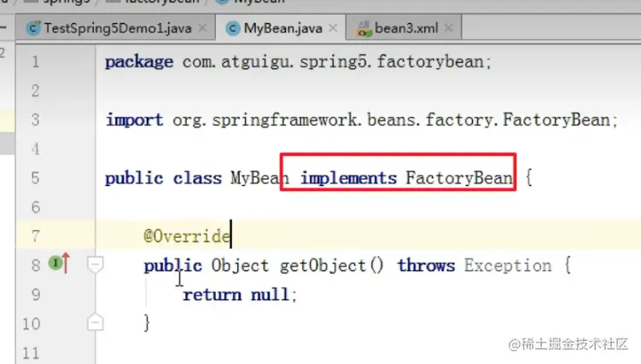Click 'org.springframework.beans.factory' on line 3
The width and height of the screenshot is (641, 364).
[x=332, y=120]
